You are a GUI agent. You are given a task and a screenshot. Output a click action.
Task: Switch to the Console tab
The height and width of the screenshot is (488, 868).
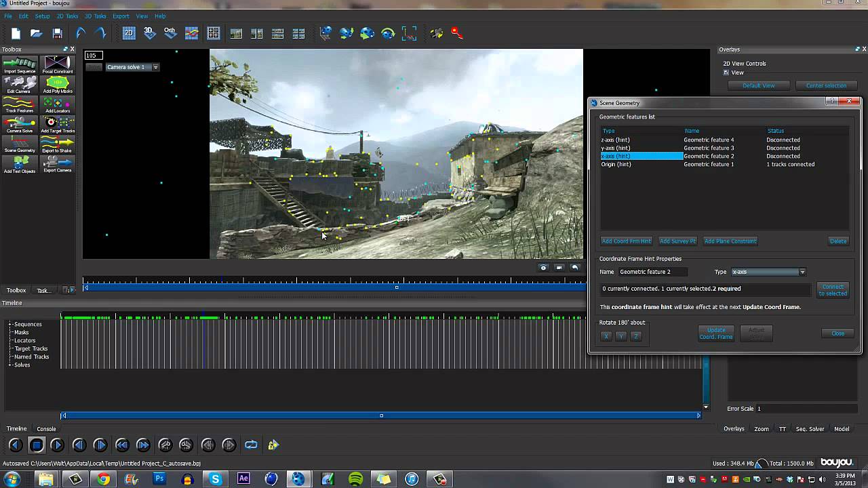[x=46, y=428]
